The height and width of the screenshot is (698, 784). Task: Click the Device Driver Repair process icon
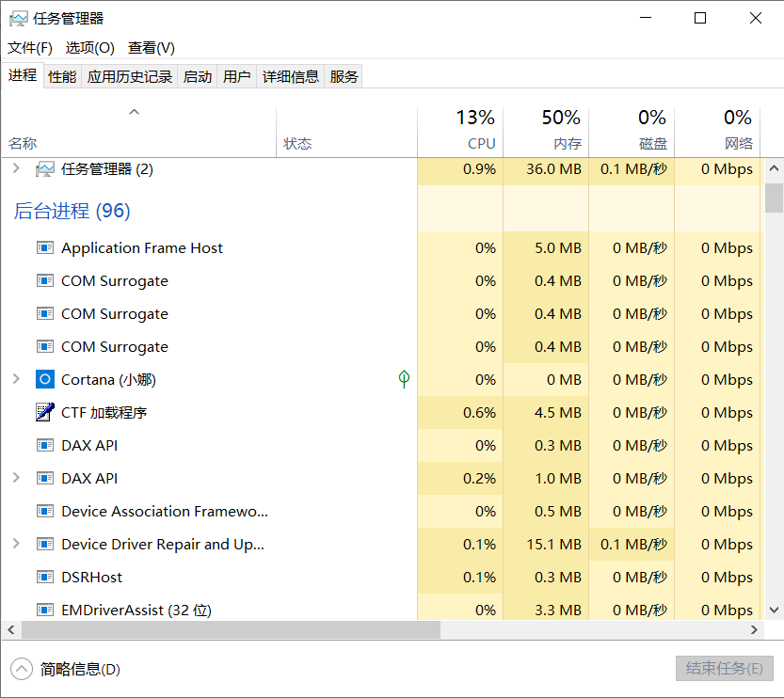[45, 544]
